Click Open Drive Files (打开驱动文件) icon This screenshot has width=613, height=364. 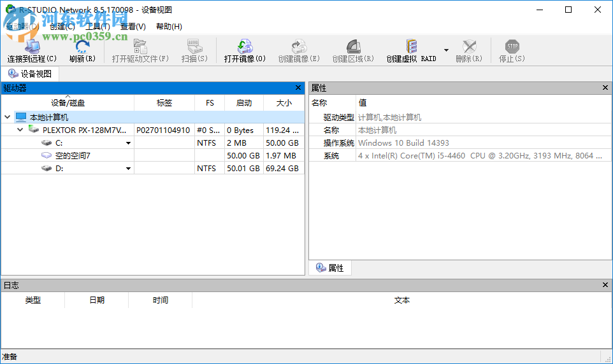tap(140, 46)
